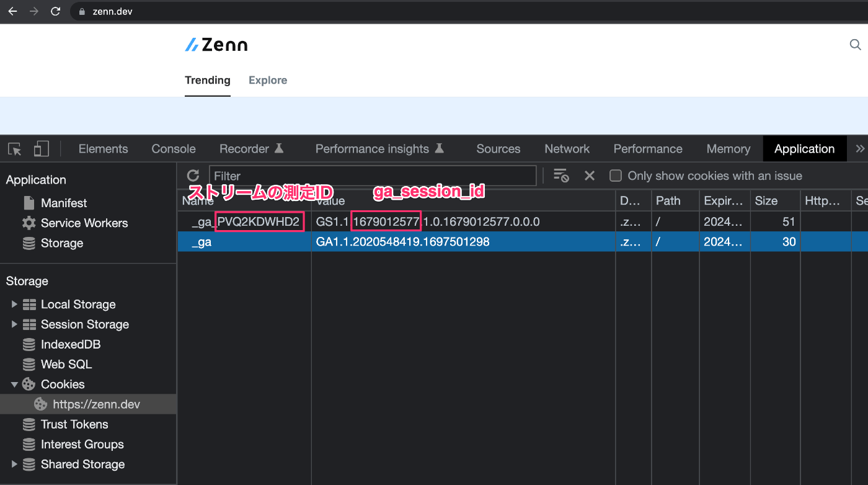The image size is (868, 485).
Task: Click value GA1.1.2020548419.1697501298
Action: point(403,242)
